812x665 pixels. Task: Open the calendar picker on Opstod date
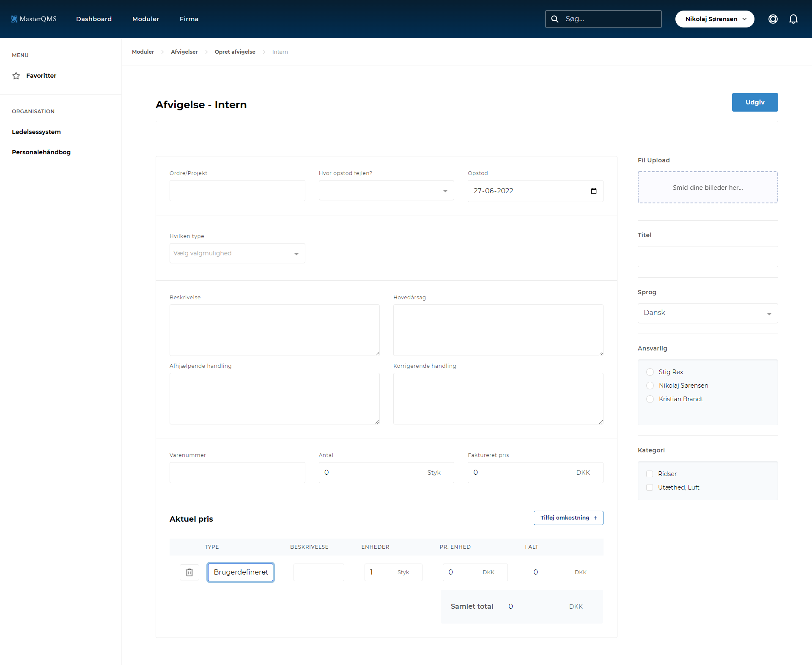(593, 191)
